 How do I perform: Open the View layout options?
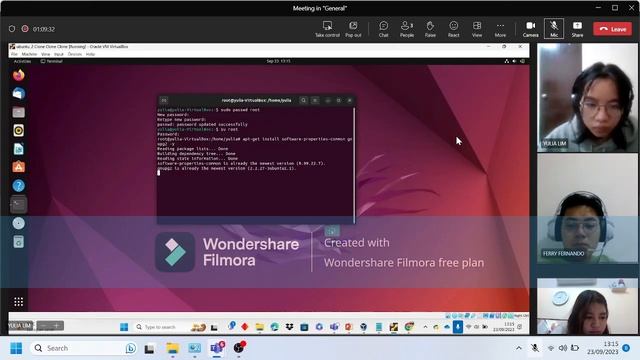[477, 29]
